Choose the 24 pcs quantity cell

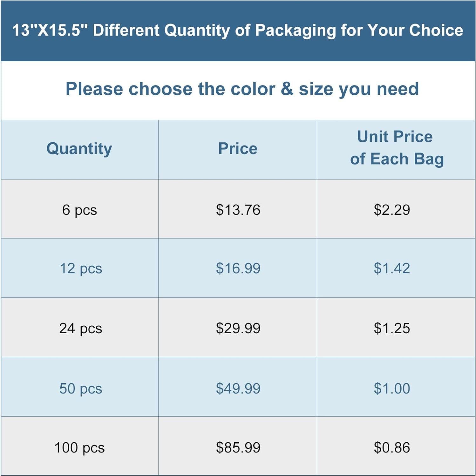click(81, 328)
